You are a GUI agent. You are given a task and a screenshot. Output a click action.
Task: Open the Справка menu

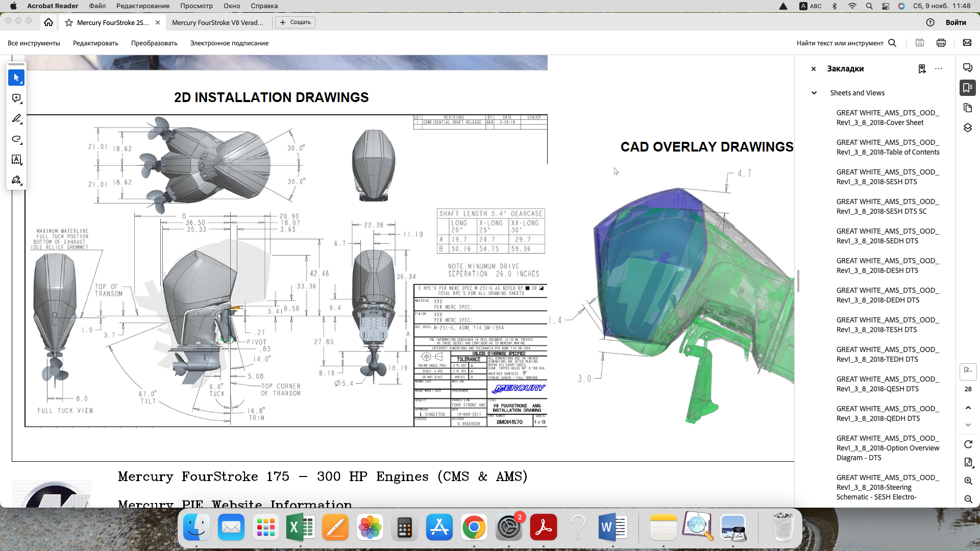[264, 6]
